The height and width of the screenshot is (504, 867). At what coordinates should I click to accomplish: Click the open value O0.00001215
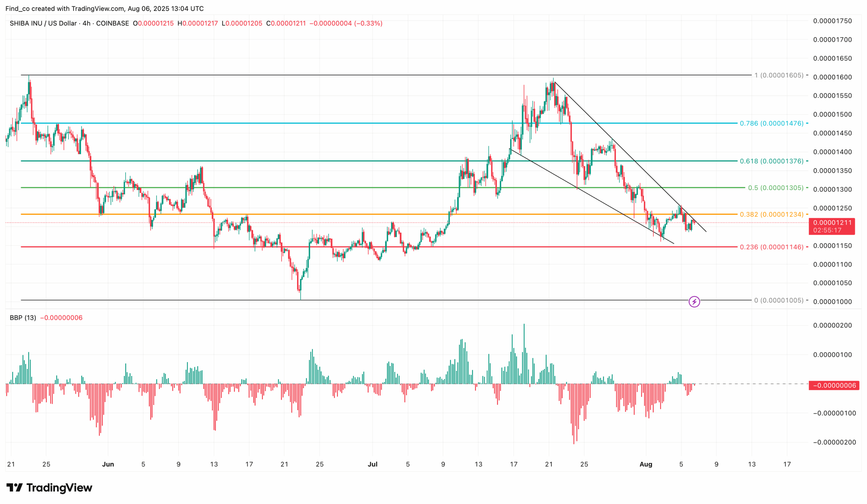[153, 23]
